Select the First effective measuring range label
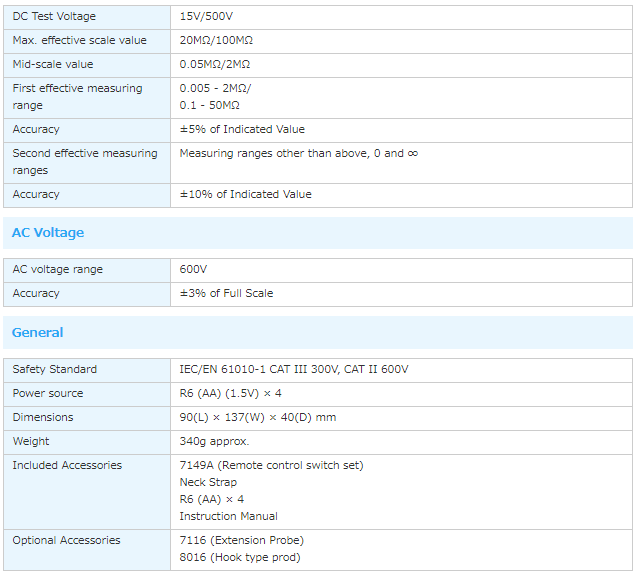 pos(77,97)
